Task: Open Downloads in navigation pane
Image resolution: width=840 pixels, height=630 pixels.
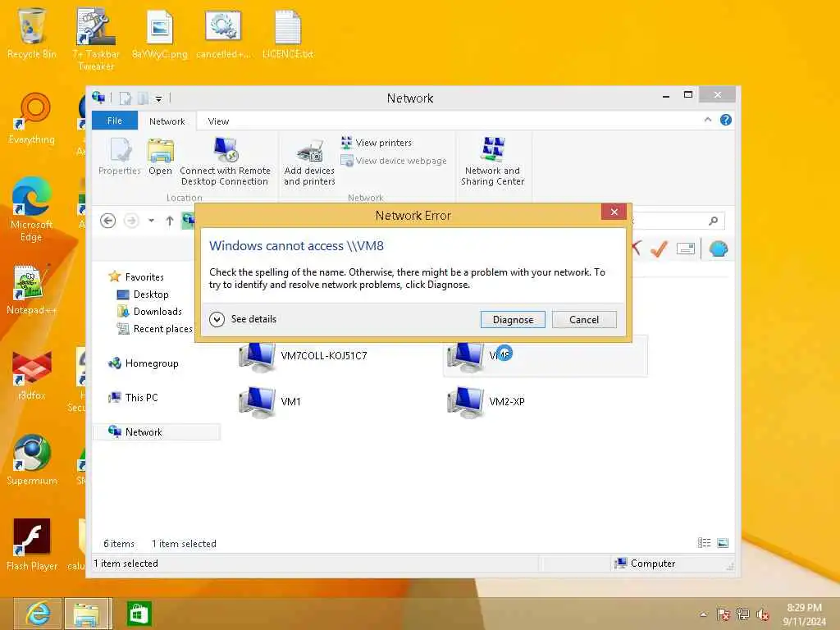Action: (x=149, y=311)
